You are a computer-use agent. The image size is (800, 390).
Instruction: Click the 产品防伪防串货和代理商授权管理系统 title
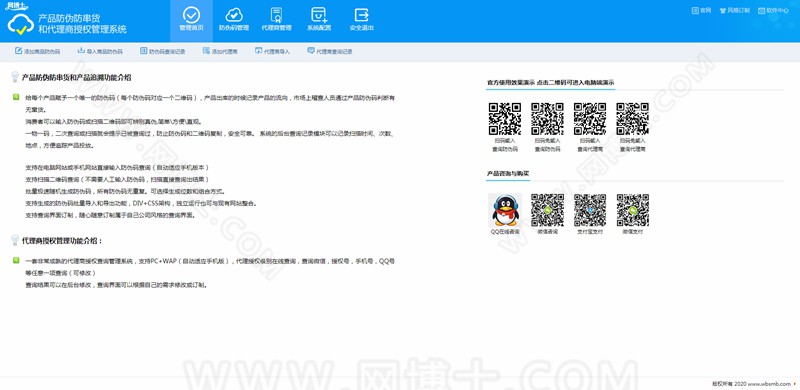(x=82, y=24)
